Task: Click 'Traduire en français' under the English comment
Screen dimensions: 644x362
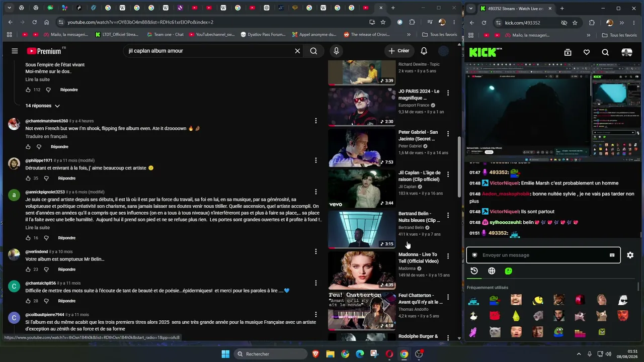Action: [x=46, y=137]
